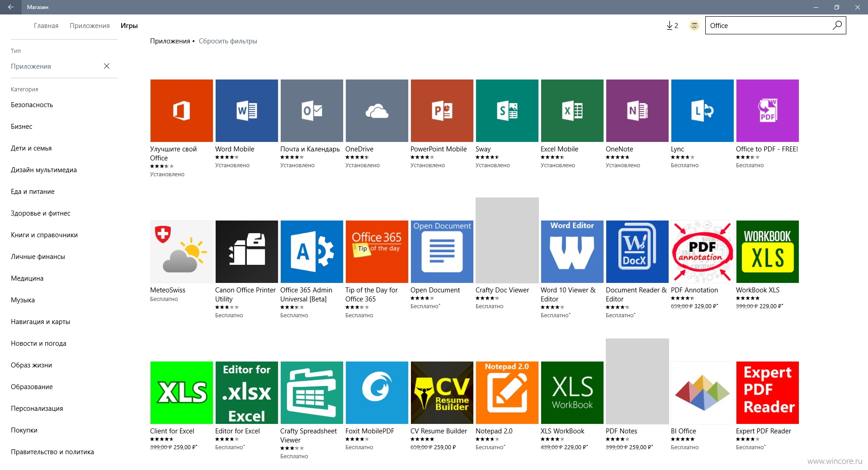The width and height of the screenshot is (868, 470).
Task: Open the orange Office logo tile
Action: [181, 111]
